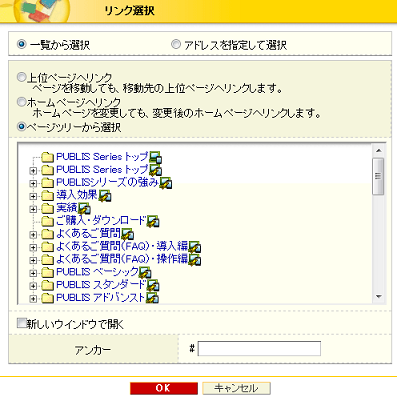Select PUBLIS スタンダード page link
Screen dimensions: 397x405
(x=101, y=285)
